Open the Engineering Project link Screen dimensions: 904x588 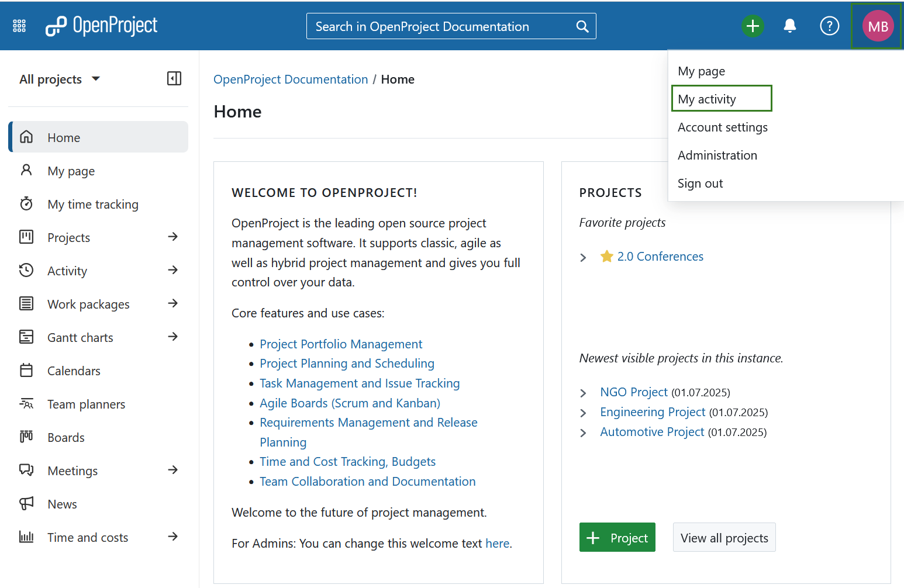tap(653, 412)
